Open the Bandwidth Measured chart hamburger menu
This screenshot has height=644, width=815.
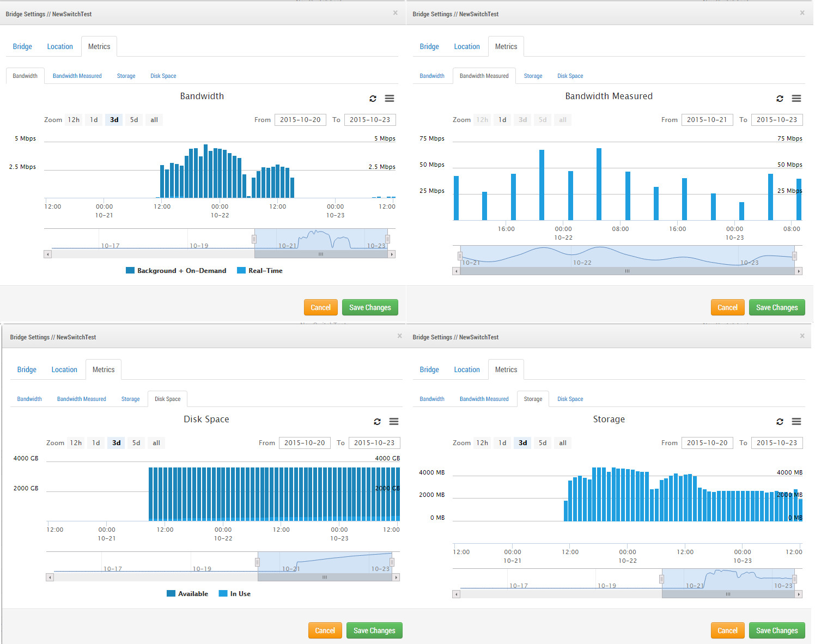[x=796, y=99]
